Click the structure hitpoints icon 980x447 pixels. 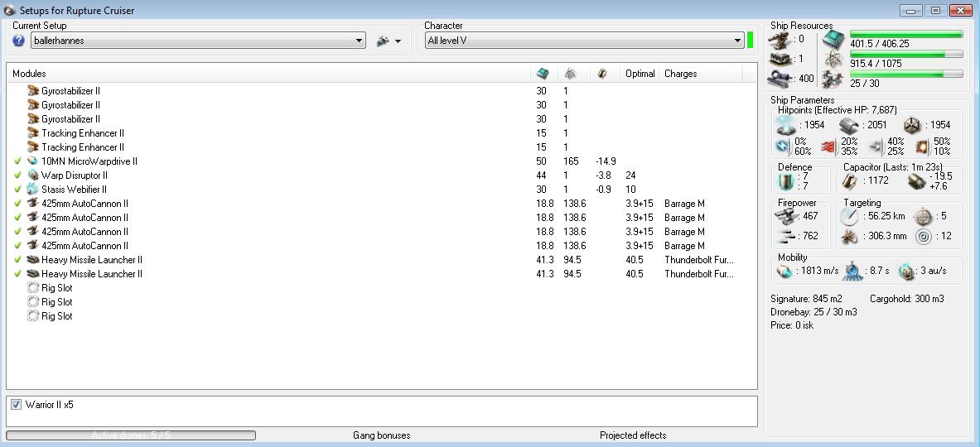tap(913, 125)
